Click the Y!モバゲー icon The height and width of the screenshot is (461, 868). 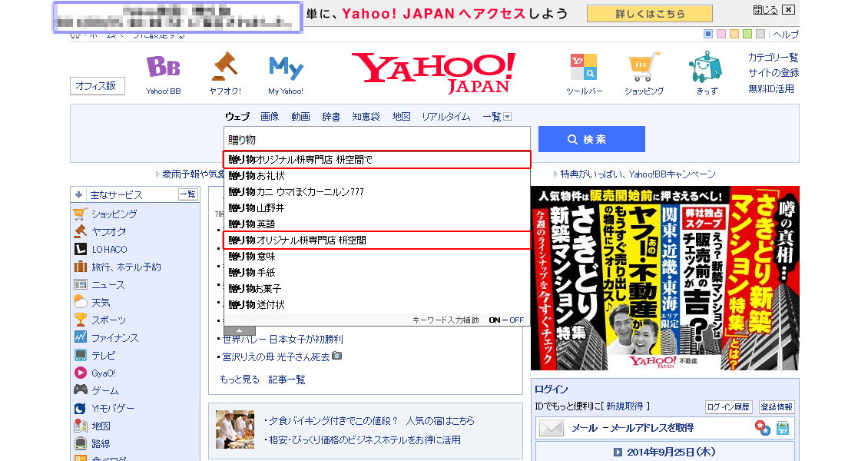point(80,409)
